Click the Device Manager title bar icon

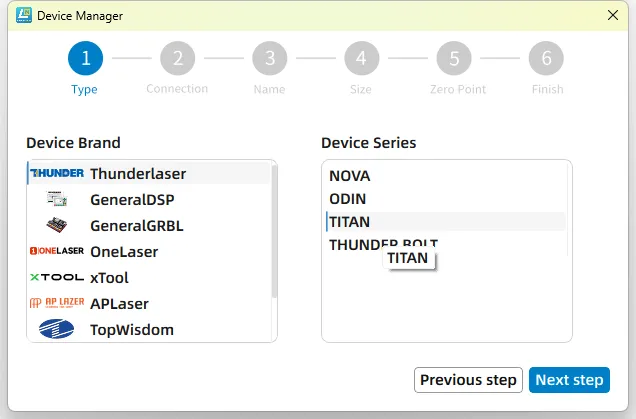click(x=23, y=15)
